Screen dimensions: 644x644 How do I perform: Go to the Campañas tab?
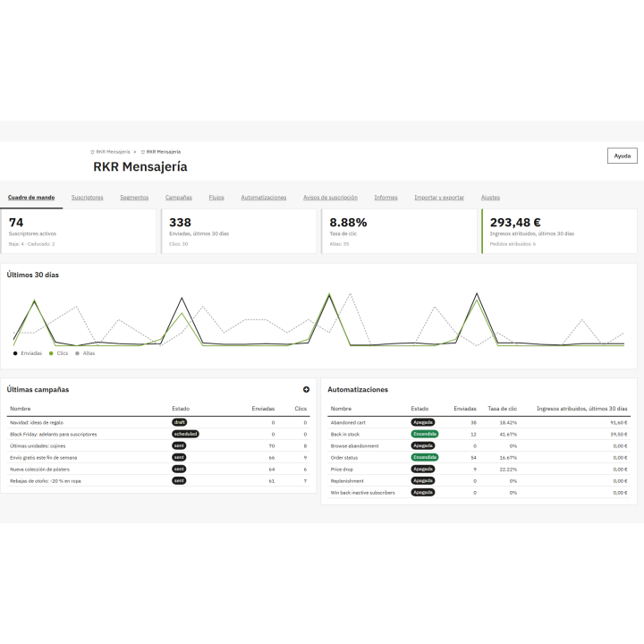click(x=179, y=198)
